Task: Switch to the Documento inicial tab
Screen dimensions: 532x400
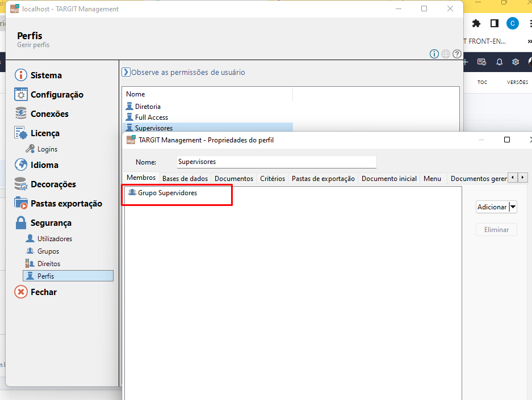Action: coord(389,179)
